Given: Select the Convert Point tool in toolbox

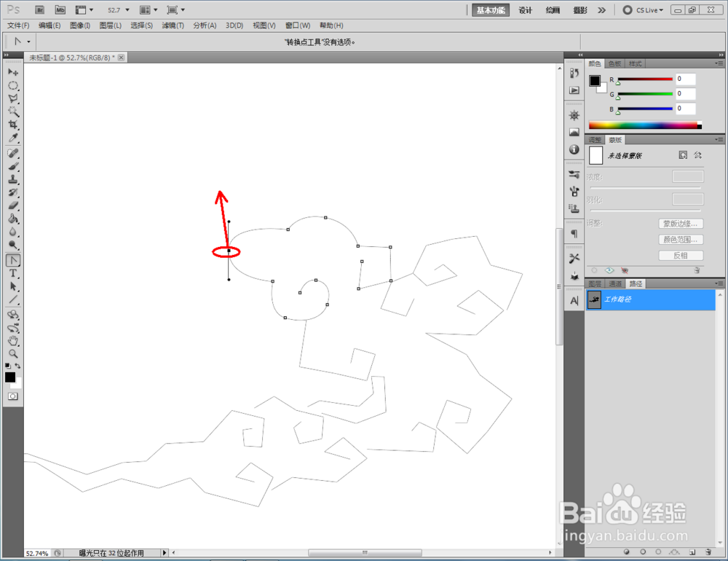Looking at the screenshot, I should (x=13, y=260).
